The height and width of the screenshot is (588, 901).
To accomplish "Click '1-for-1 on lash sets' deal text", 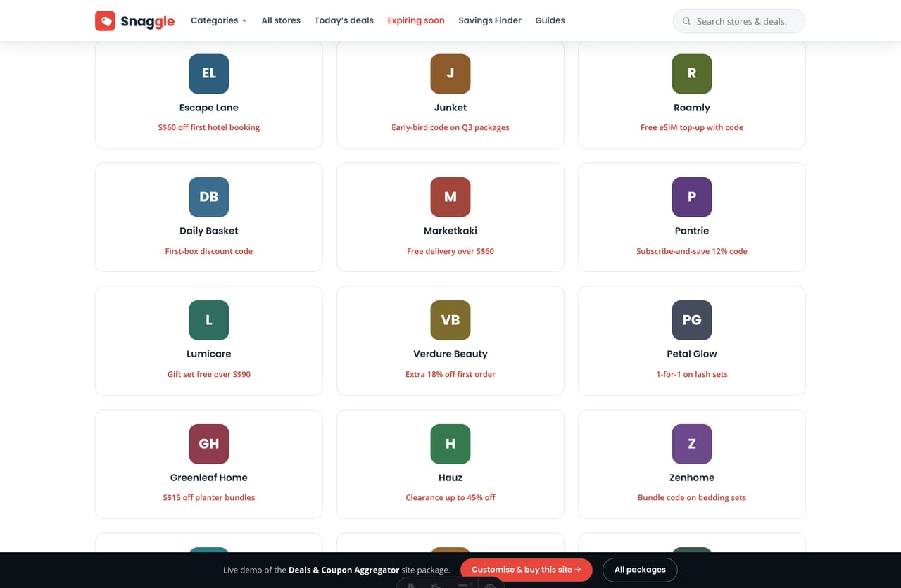I will click(x=692, y=374).
